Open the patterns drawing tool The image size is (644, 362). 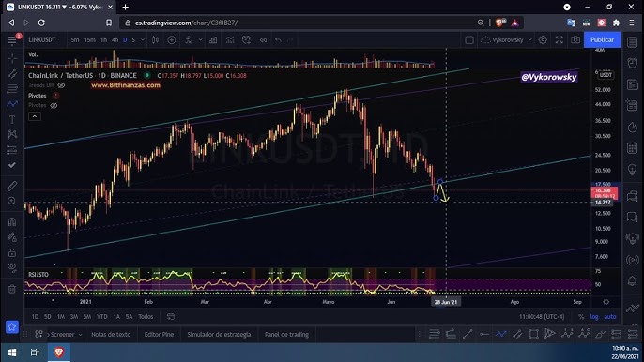[x=12, y=134]
